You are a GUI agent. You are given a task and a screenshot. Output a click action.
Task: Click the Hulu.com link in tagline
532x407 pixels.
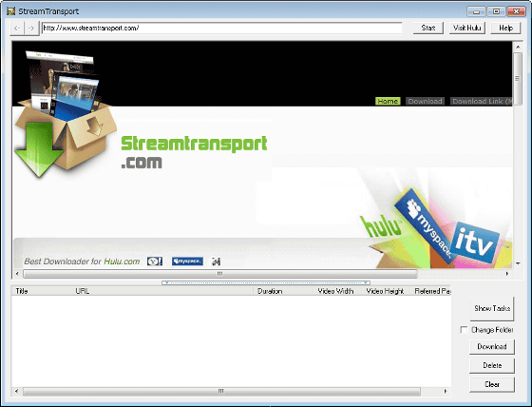pos(122,262)
